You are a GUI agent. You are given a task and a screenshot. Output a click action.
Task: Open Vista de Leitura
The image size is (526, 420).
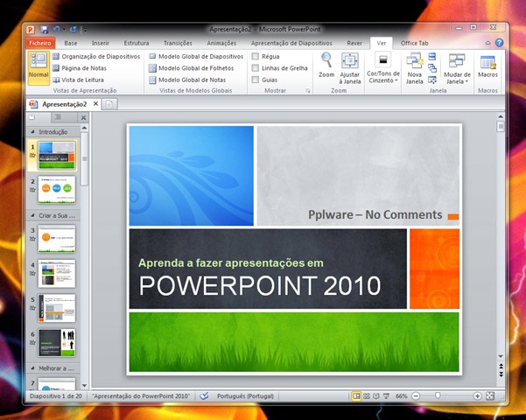[x=78, y=80]
